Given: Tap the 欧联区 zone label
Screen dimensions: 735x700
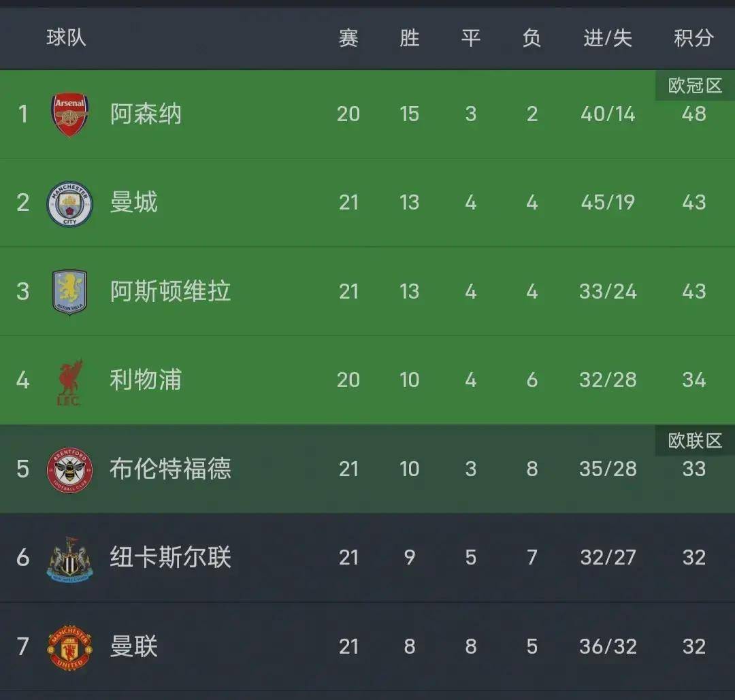Looking at the screenshot, I should 695,441.
